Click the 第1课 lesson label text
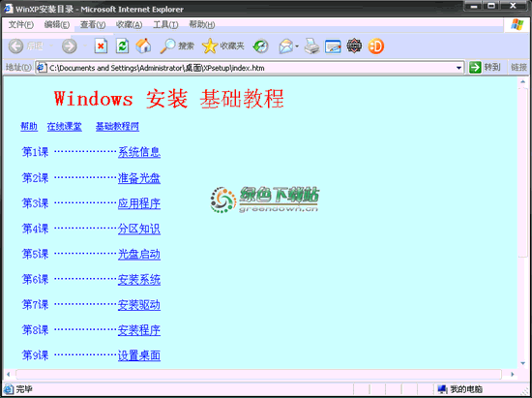This screenshot has height=398, width=532. [35, 152]
